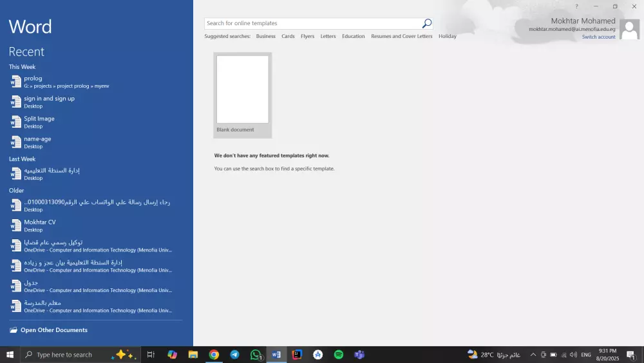The height and width of the screenshot is (363, 644).
Task: Click the Word file icon next to Mokhtar CV
Action: coord(15,226)
